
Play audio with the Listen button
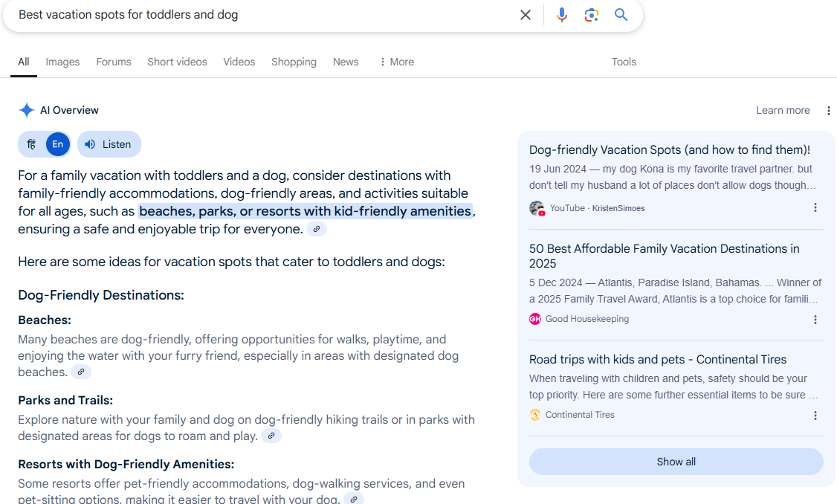[109, 144]
